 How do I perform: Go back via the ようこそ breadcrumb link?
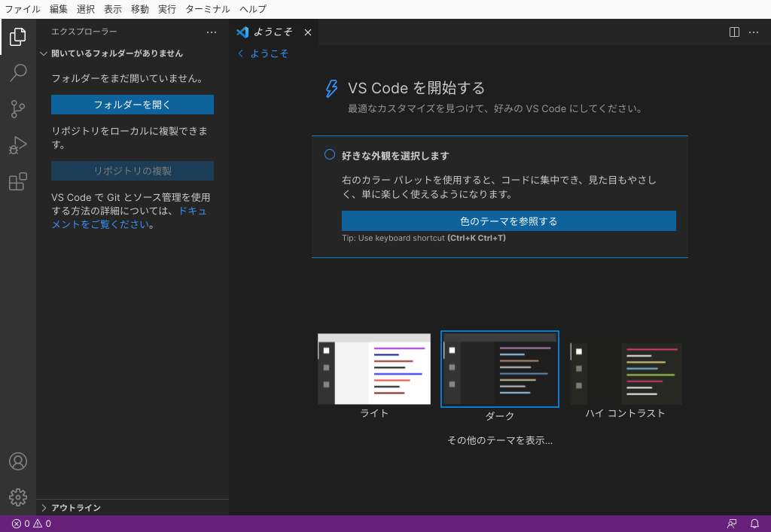[x=264, y=53]
